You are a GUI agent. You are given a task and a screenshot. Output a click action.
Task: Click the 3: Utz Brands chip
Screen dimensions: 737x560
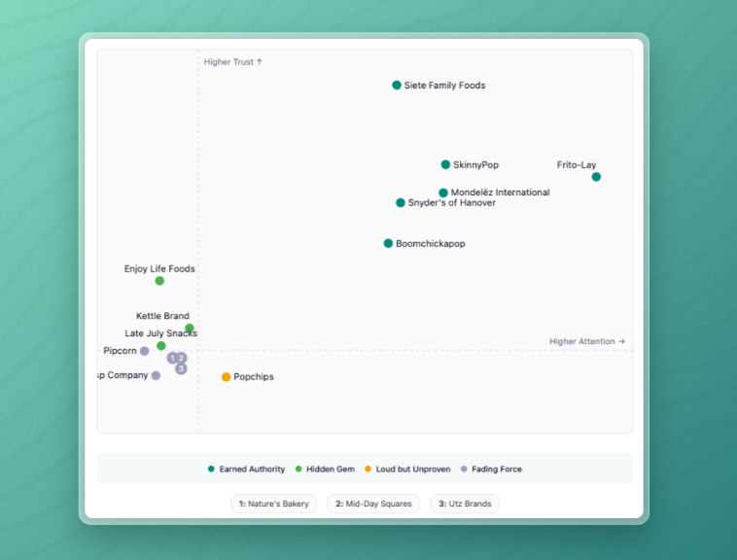(465, 504)
